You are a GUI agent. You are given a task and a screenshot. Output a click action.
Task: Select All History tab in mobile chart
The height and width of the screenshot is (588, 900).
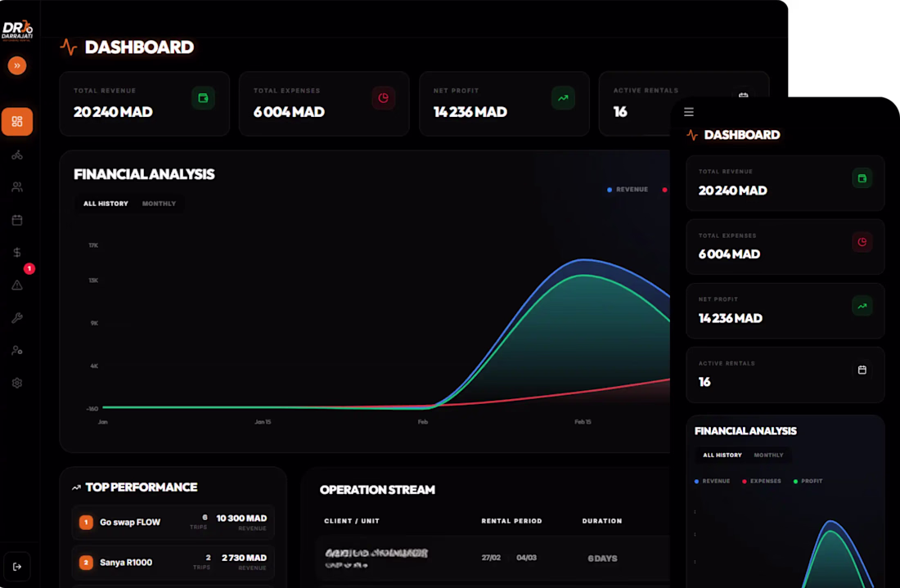[x=722, y=455]
